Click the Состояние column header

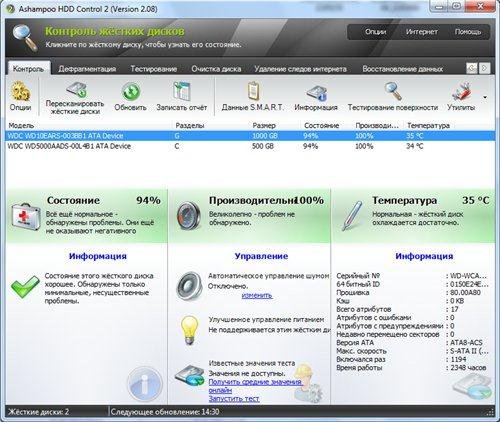tap(322, 126)
